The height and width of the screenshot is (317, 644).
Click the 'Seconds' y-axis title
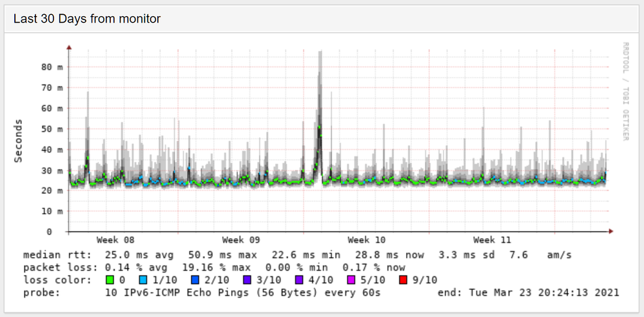tap(18, 141)
